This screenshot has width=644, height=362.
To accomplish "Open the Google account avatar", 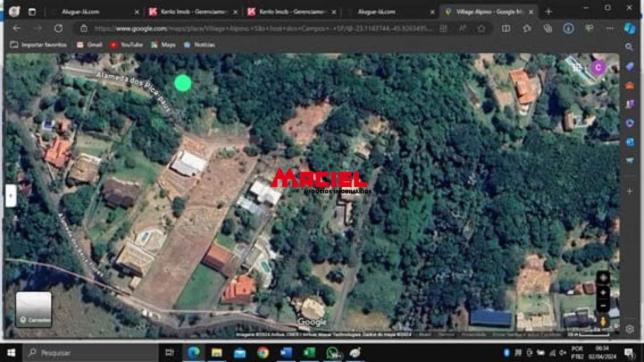I will pos(598,68).
